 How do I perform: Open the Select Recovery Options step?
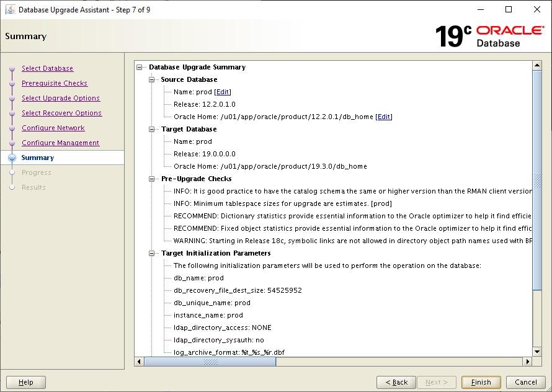tap(61, 113)
